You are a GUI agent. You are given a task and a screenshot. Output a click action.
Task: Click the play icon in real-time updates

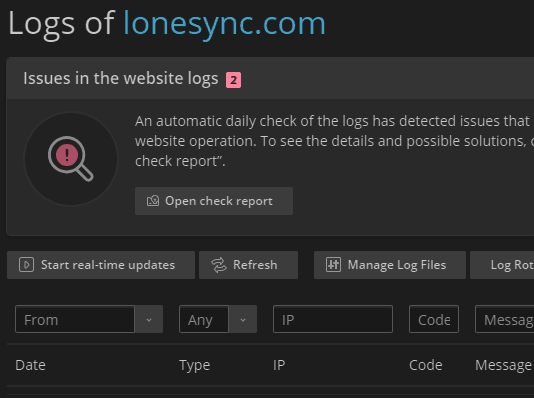[27, 265]
